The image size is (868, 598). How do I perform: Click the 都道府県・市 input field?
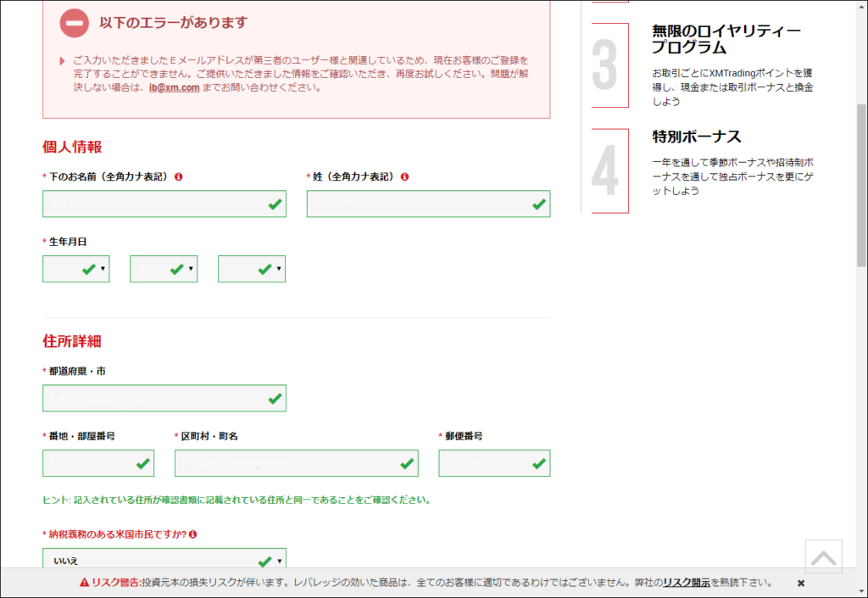click(164, 398)
